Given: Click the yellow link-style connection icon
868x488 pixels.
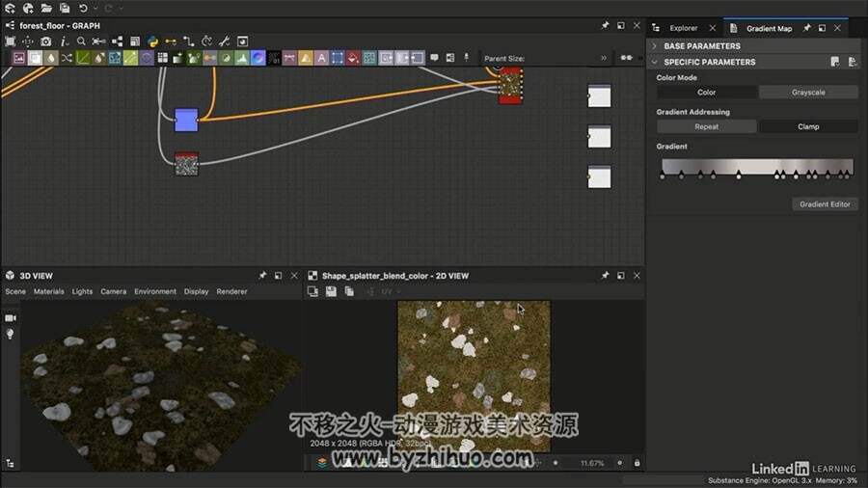Looking at the screenshot, I should [x=171, y=41].
